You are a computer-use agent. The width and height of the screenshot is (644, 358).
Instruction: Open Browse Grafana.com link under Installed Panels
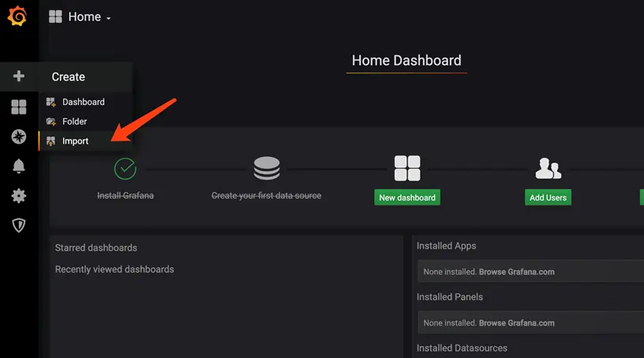[x=517, y=323]
